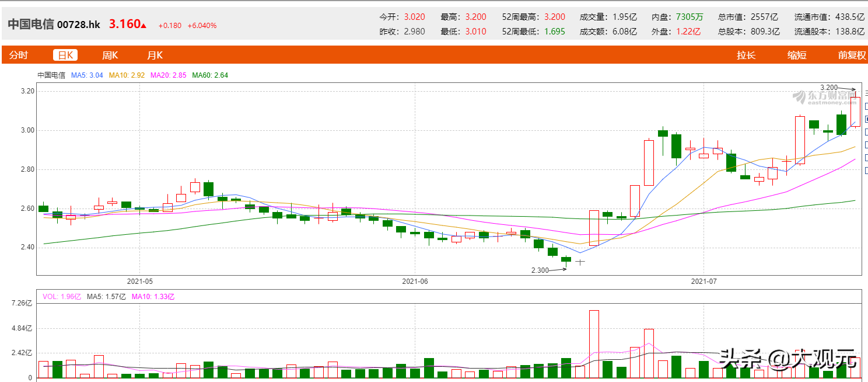868x382 pixels.
Task: Click the 拉长 stretch chart button
Action: 746,55
